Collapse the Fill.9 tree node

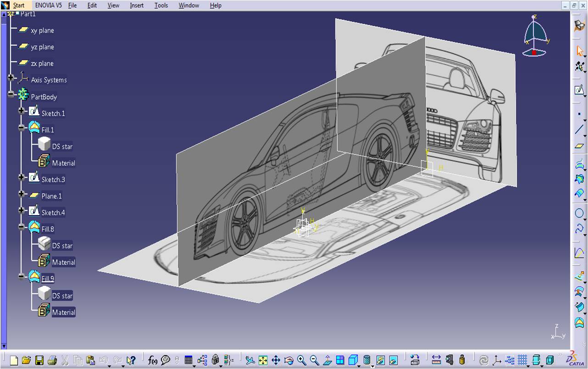point(22,276)
